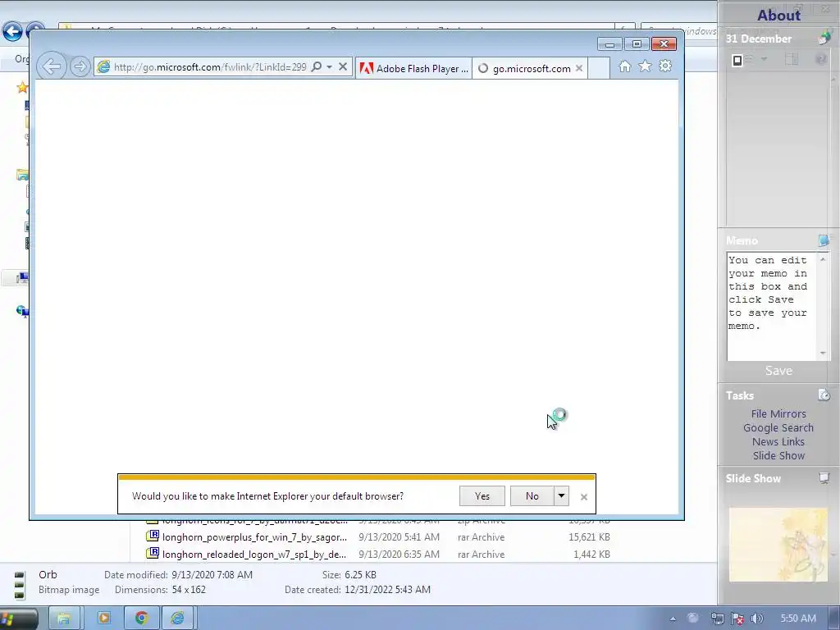Viewport: 840px width, 630px height.
Task: Open the Tools gear menu
Action: tap(665, 66)
